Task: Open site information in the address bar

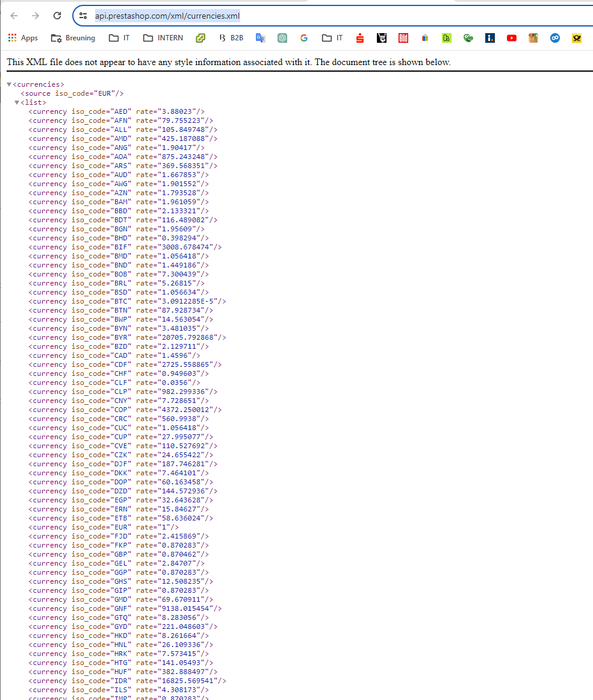Action: (x=82, y=16)
